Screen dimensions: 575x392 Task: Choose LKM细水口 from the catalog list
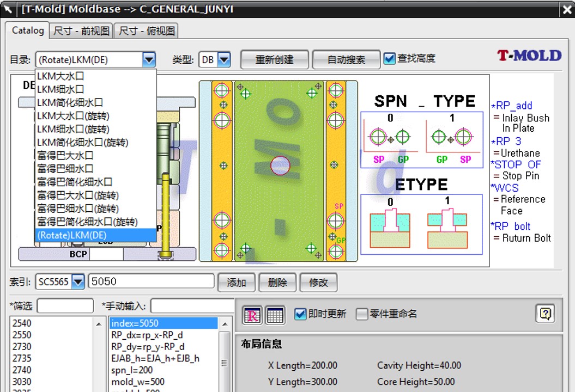pos(96,89)
